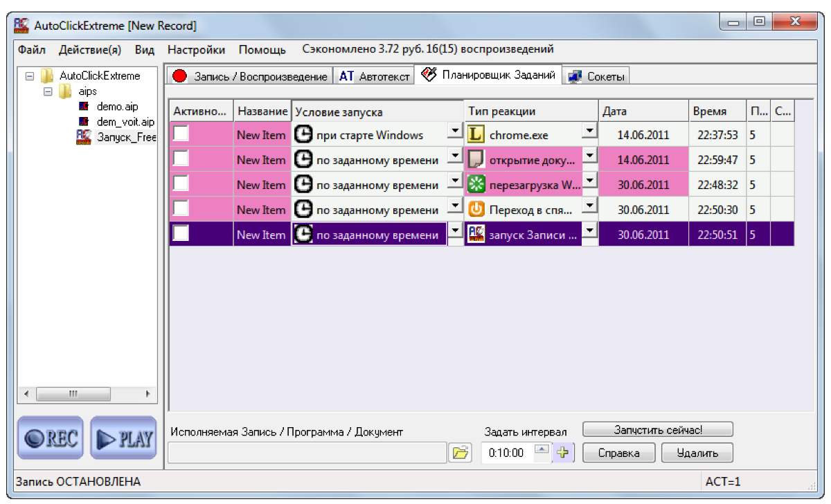Toggle active checkbox in the 22:50:30 row
This screenshot has width=831, height=504.
pyautogui.click(x=181, y=208)
